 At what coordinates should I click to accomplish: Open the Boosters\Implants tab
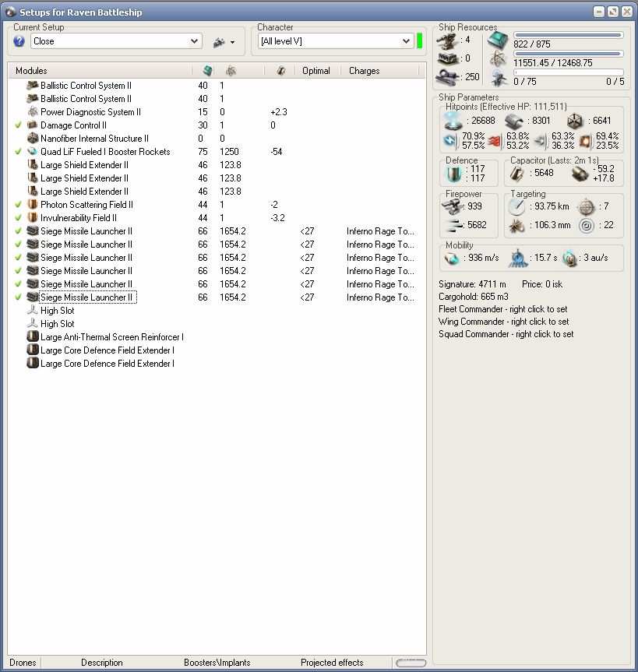[x=217, y=663]
